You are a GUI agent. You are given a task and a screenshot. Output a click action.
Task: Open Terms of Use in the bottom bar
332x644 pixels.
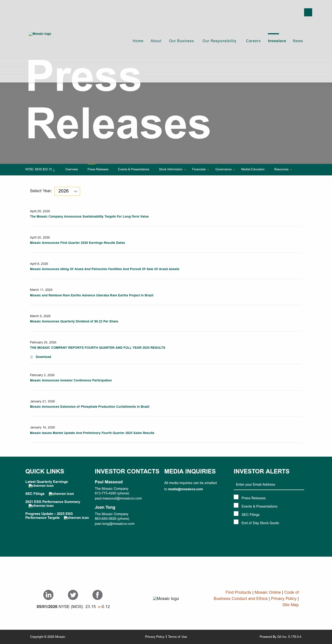coord(178,637)
